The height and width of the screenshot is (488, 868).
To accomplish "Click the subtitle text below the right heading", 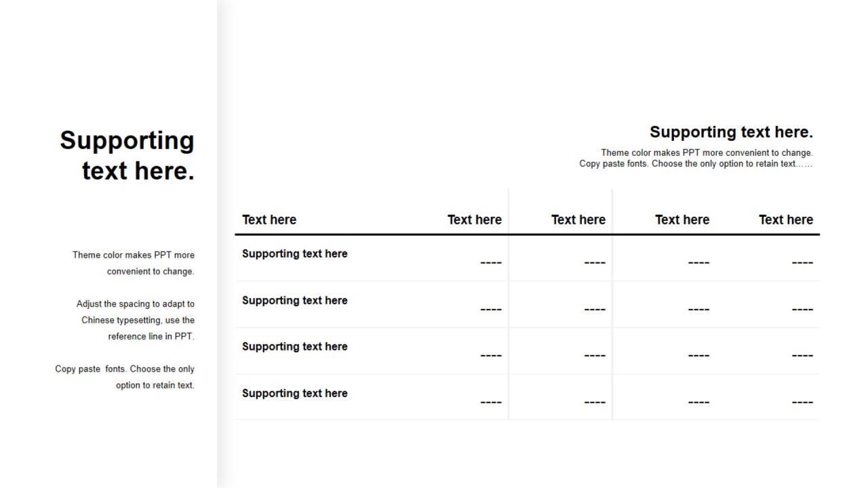I will [696, 158].
